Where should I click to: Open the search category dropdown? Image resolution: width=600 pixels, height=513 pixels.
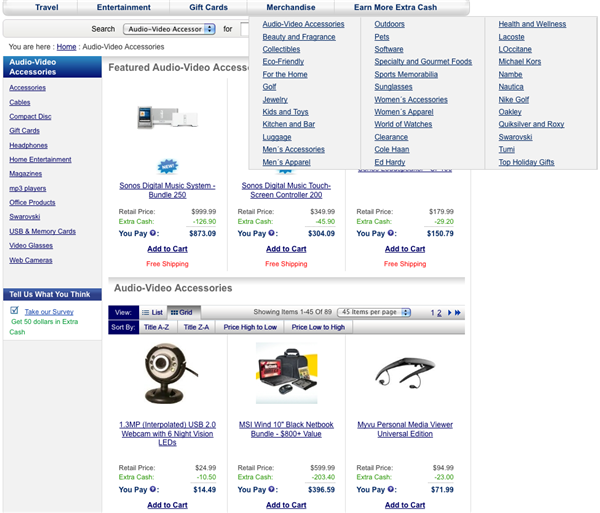169,29
